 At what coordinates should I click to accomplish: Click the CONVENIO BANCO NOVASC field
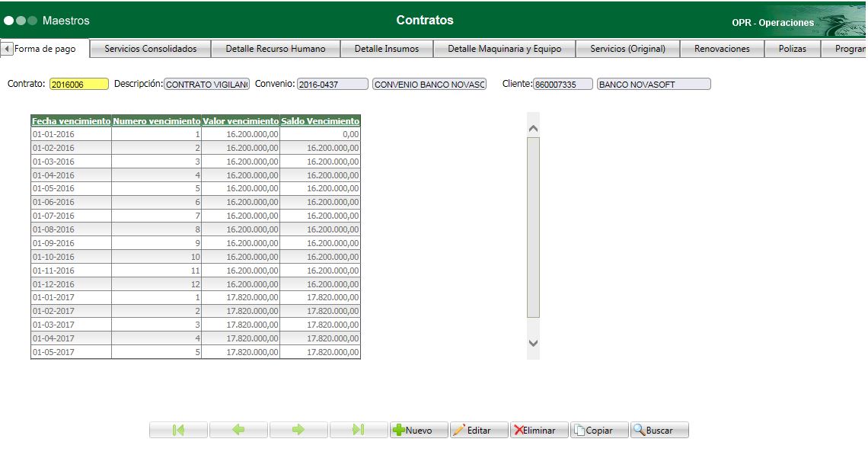click(x=429, y=84)
